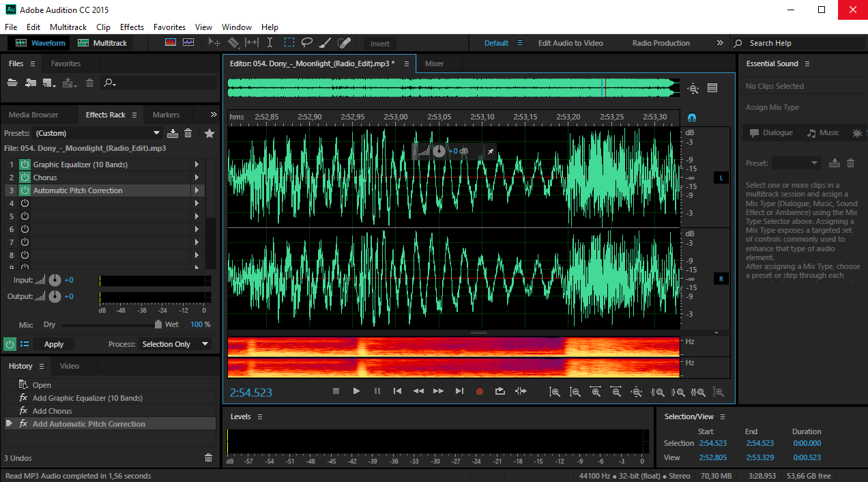Clear history trash icon
Viewport: 868px width, 482px height.
[x=209, y=458]
